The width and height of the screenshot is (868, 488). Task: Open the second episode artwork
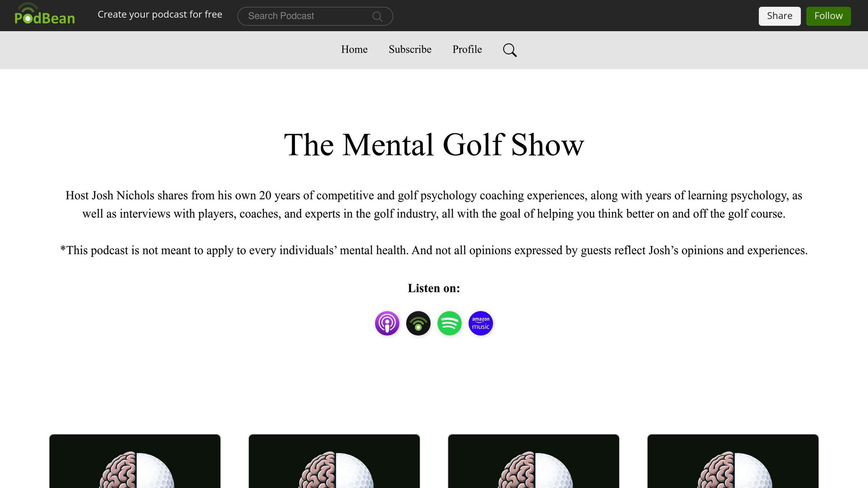[334, 462]
